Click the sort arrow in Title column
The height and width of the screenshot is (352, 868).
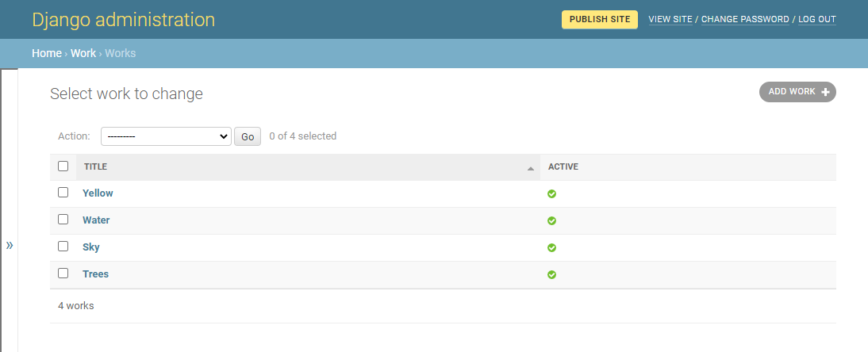coord(530,168)
